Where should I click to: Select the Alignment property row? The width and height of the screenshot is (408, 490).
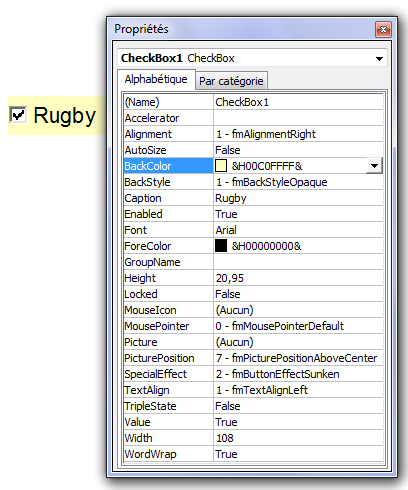[x=253, y=134]
